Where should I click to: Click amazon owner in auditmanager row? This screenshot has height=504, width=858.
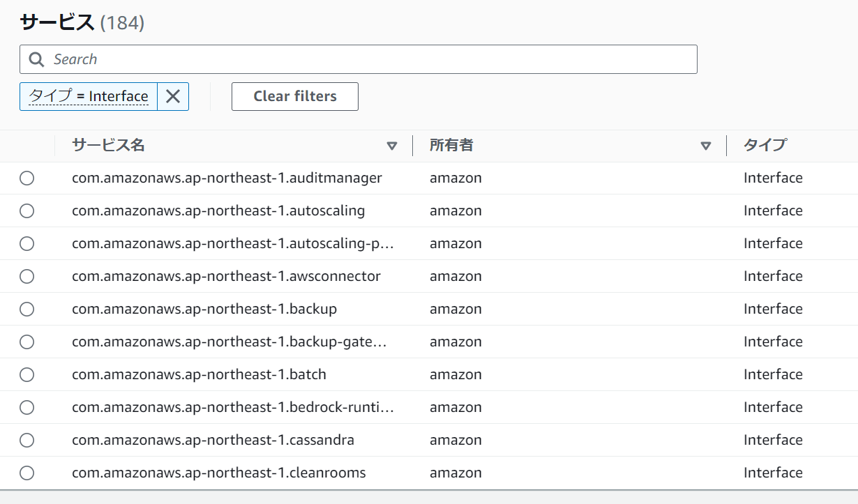(456, 178)
